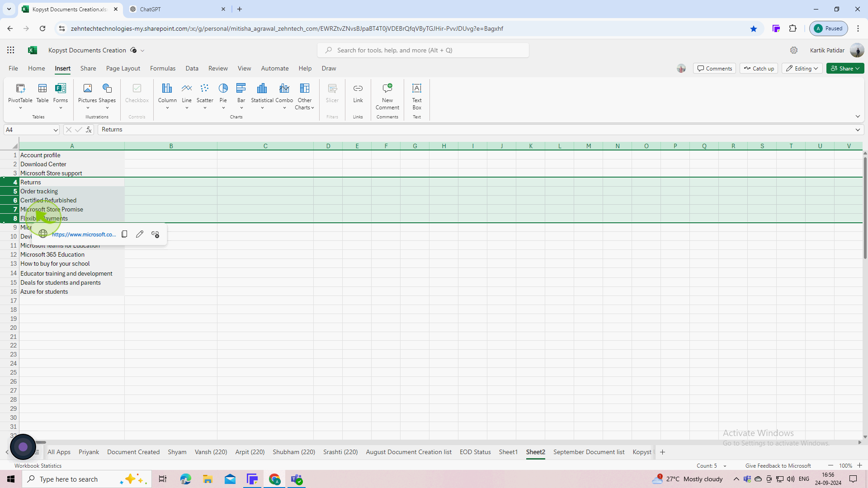Add a new sheet
The height and width of the screenshot is (488, 868).
coord(662,452)
